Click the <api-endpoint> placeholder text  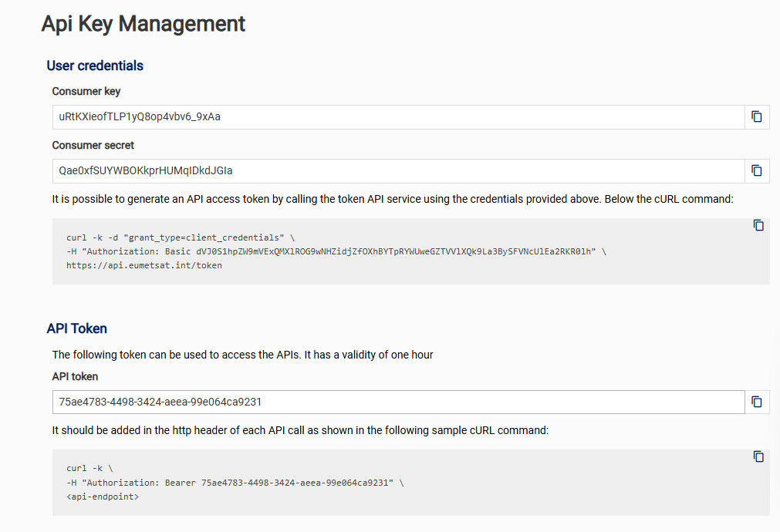[x=103, y=497]
